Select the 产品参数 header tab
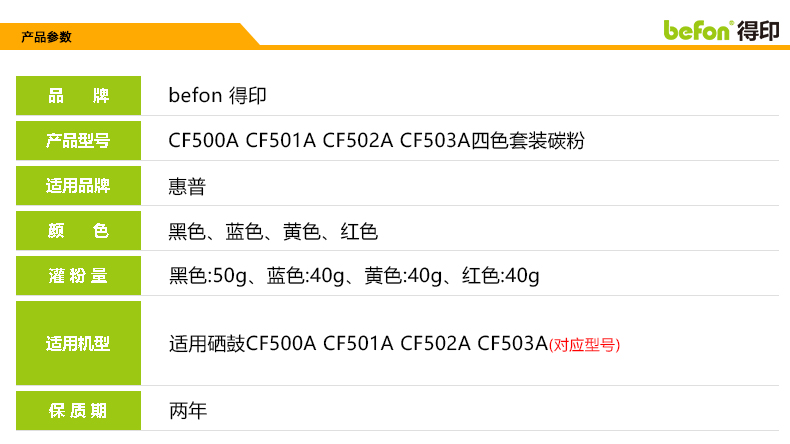Image resolution: width=790 pixels, height=444 pixels. pos(47,37)
